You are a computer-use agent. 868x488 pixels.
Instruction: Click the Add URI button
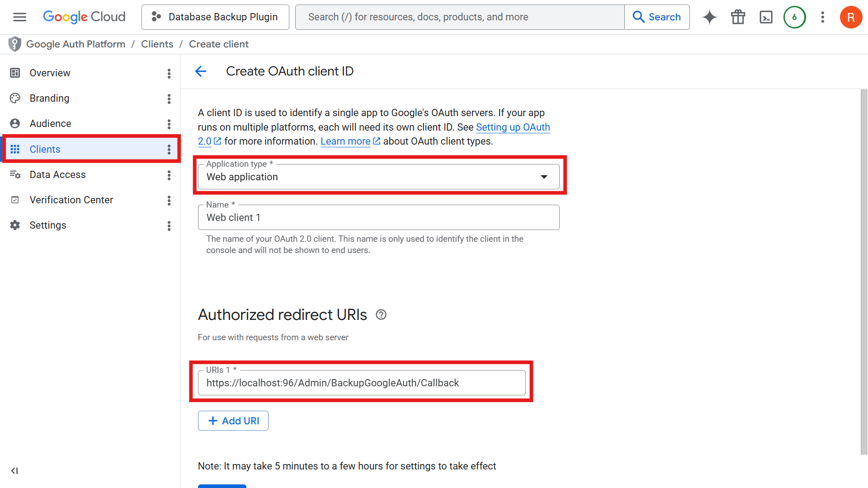click(x=233, y=421)
